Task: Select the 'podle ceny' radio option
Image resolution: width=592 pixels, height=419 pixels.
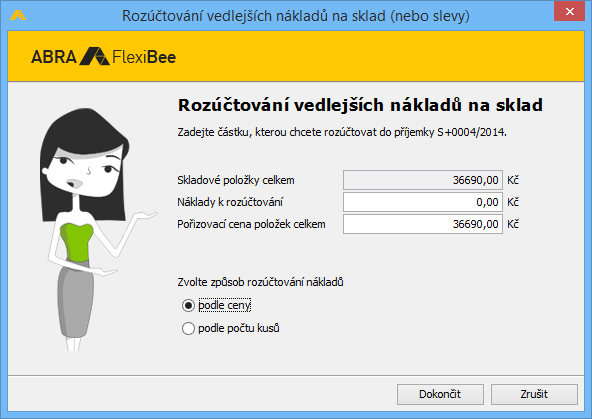Action: [x=188, y=305]
